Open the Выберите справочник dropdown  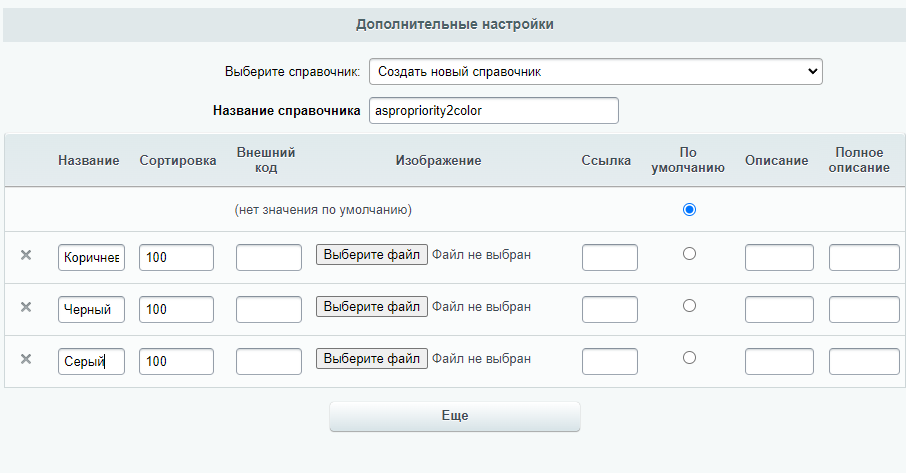coord(596,72)
